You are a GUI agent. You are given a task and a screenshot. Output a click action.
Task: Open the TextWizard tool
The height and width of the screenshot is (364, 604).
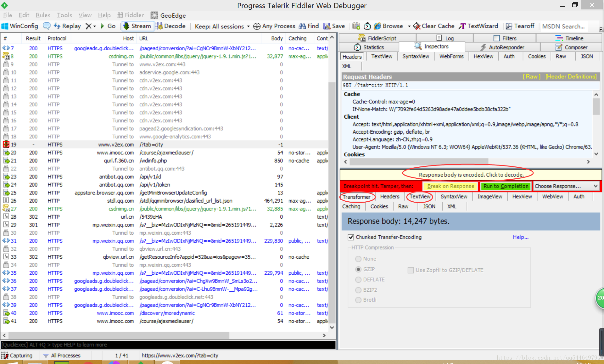click(478, 26)
